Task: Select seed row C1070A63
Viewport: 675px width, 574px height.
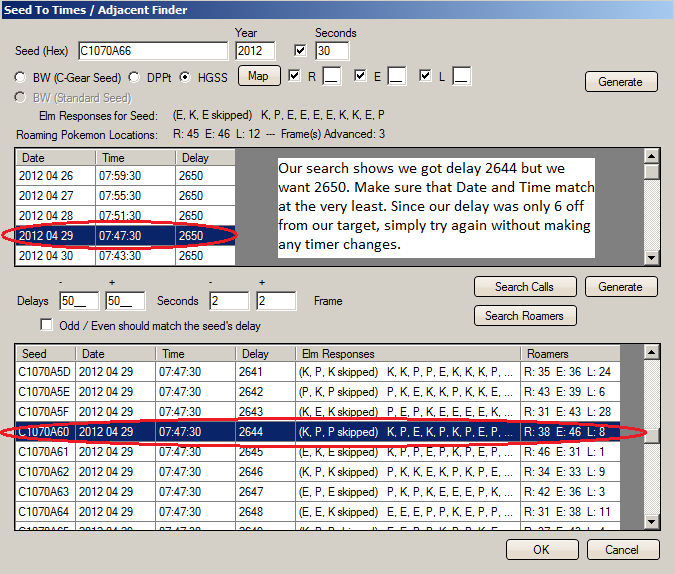Action: tap(318, 492)
